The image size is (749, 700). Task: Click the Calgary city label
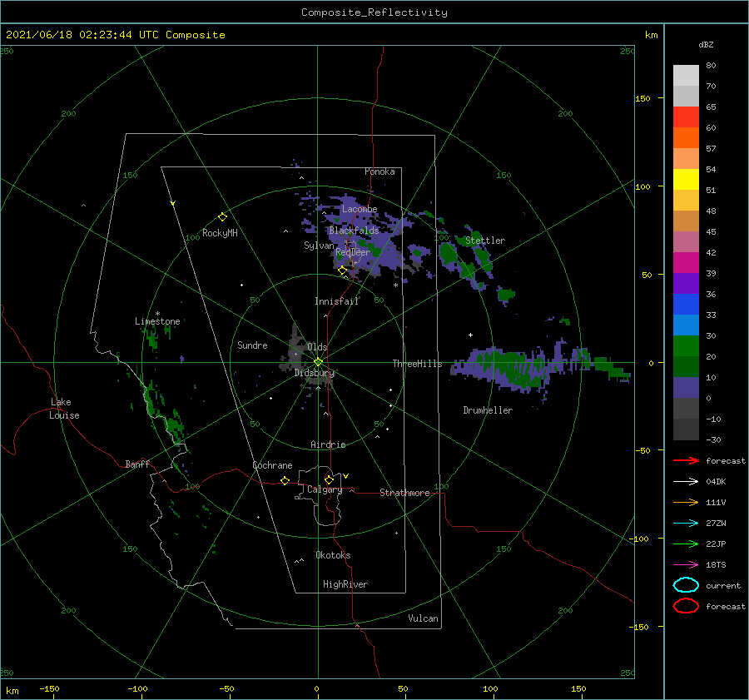(325, 489)
